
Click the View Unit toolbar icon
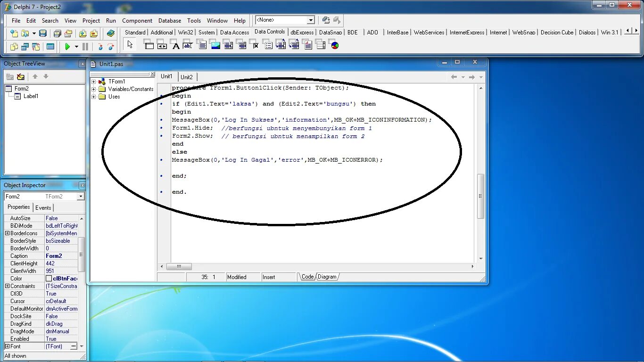(14, 47)
